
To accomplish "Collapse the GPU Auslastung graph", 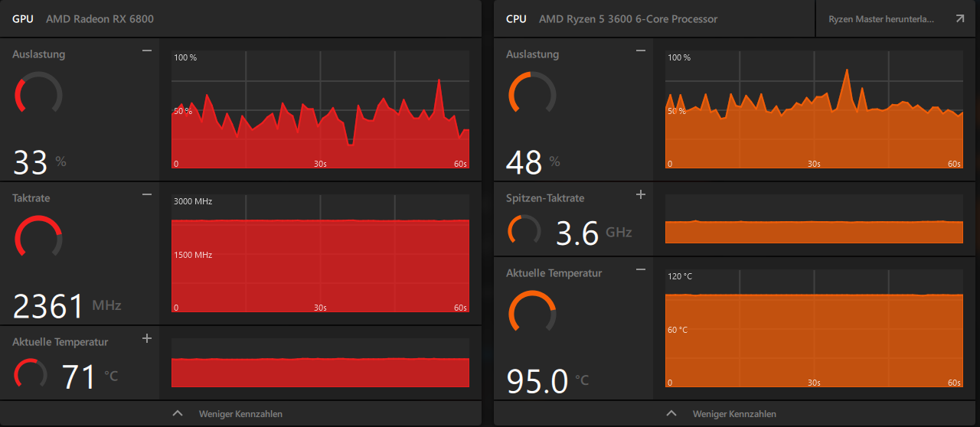I will 147,51.
